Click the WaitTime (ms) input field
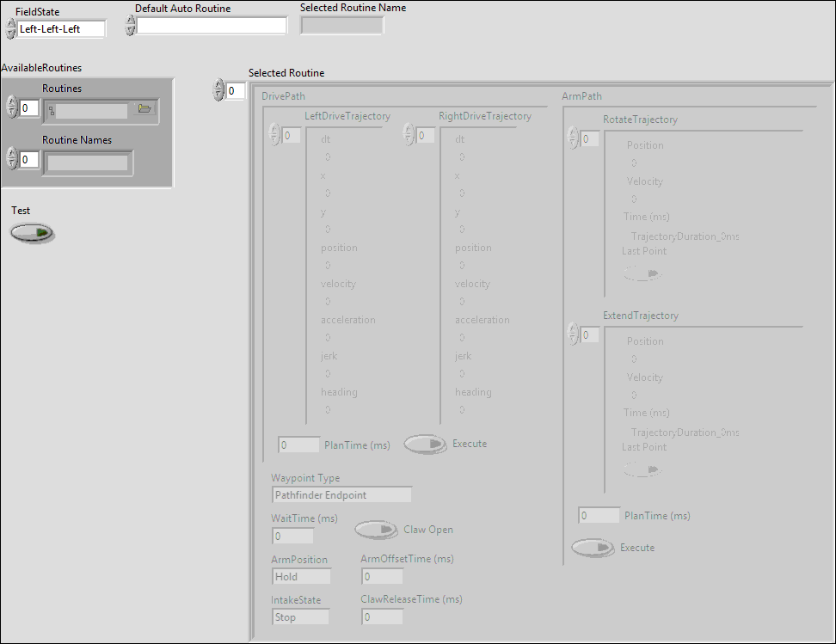The image size is (836, 644). [x=292, y=536]
